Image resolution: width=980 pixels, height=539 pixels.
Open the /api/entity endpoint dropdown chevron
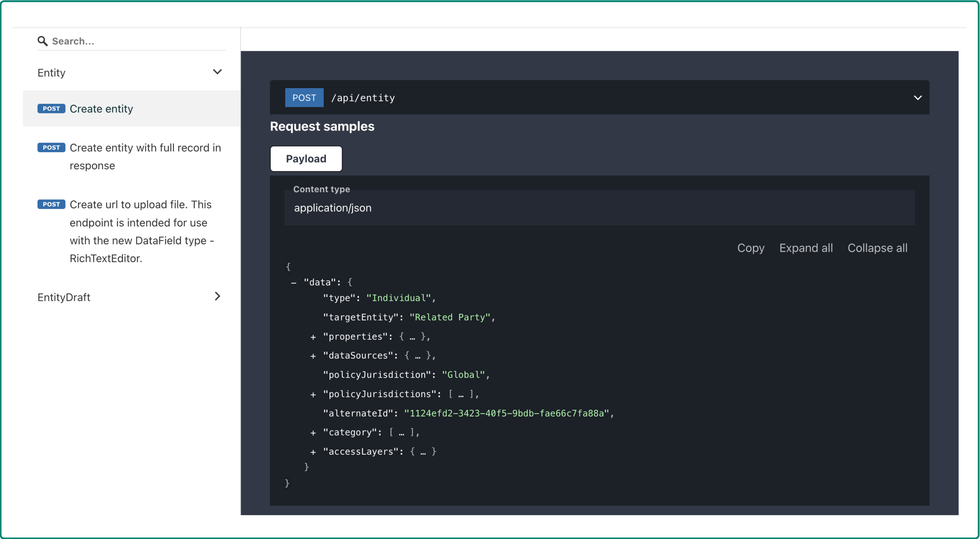918,98
